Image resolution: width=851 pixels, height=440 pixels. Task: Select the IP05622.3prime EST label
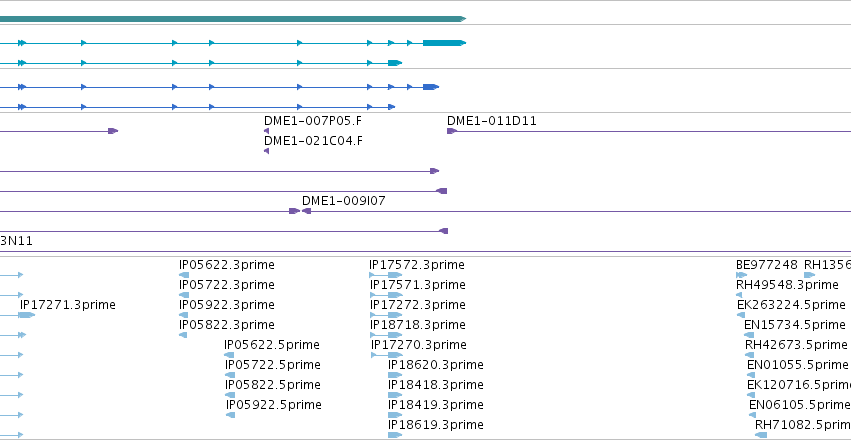[227, 265]
